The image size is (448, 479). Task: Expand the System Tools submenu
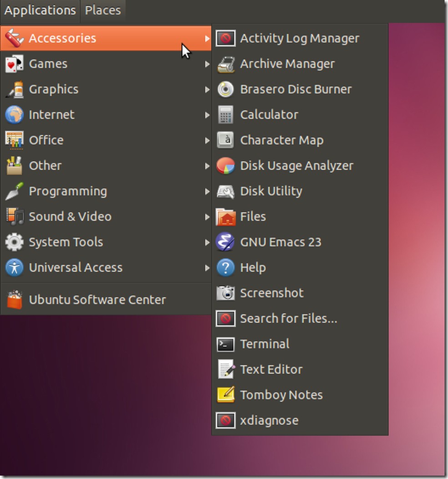coord(66,242)
